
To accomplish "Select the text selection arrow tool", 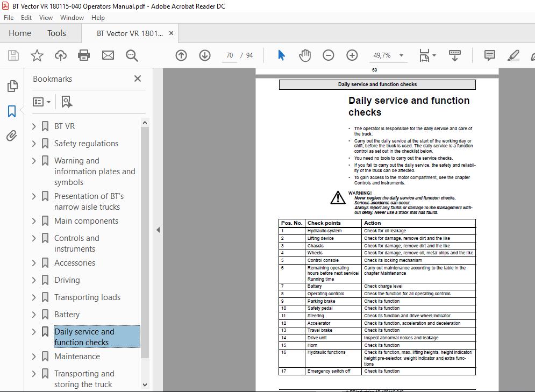I will tap(281, 55).
